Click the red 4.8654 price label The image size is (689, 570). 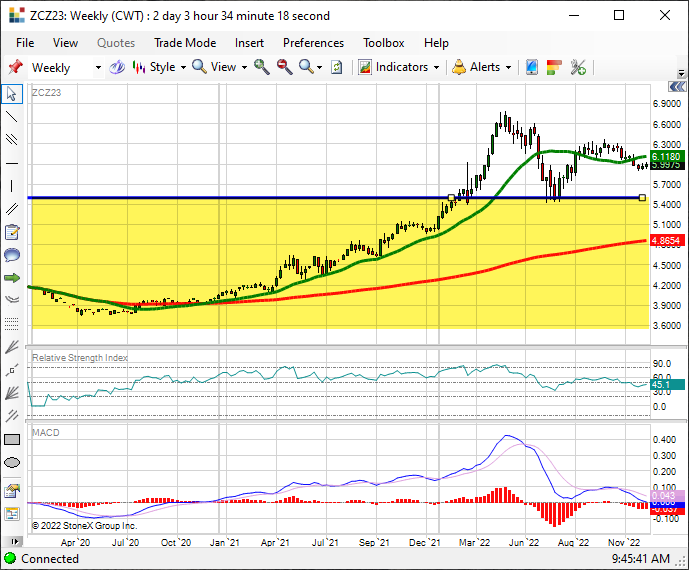point(667,240)
